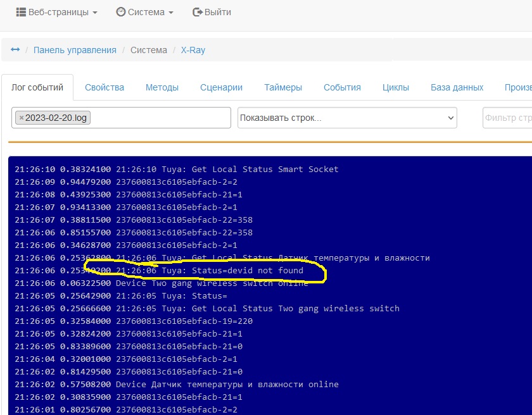Open the Показывать строк dropdown
The width and height of the screenshot is (532, 415).
coord(346,118)
